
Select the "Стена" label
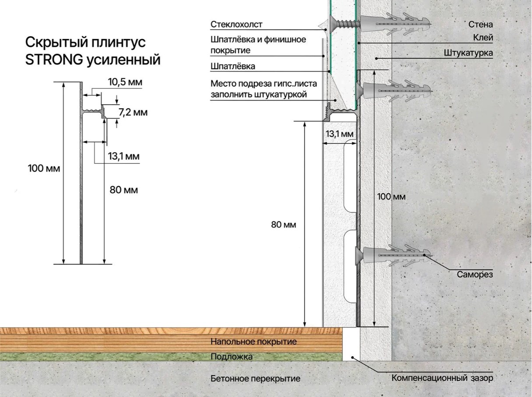[x=480, y=25]
